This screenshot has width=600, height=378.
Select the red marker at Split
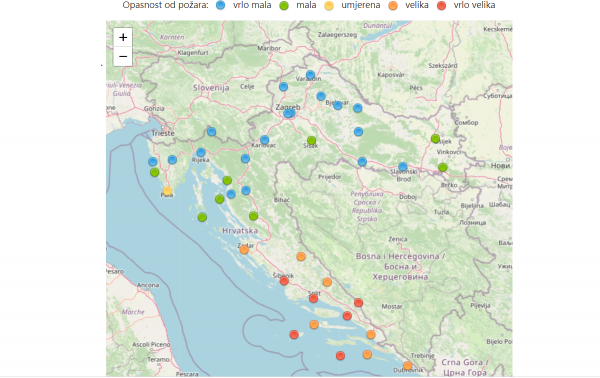tap(313, 298)
